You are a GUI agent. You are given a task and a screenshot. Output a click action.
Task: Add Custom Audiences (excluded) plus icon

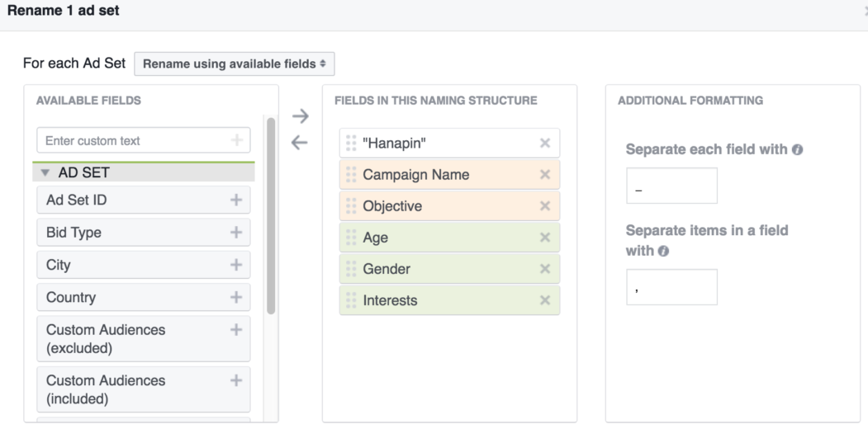236,330
